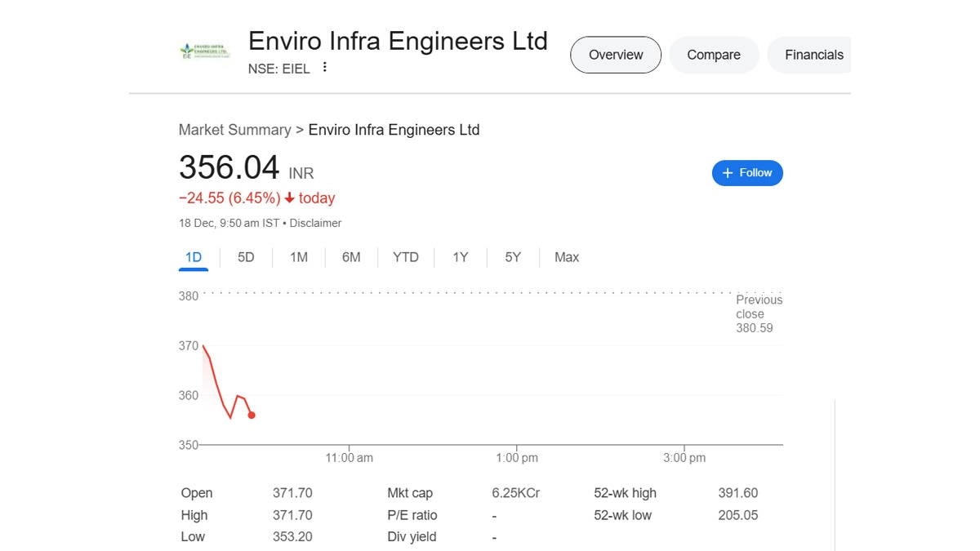Show the 1Y price chart
980x551 pixels.
461,257
